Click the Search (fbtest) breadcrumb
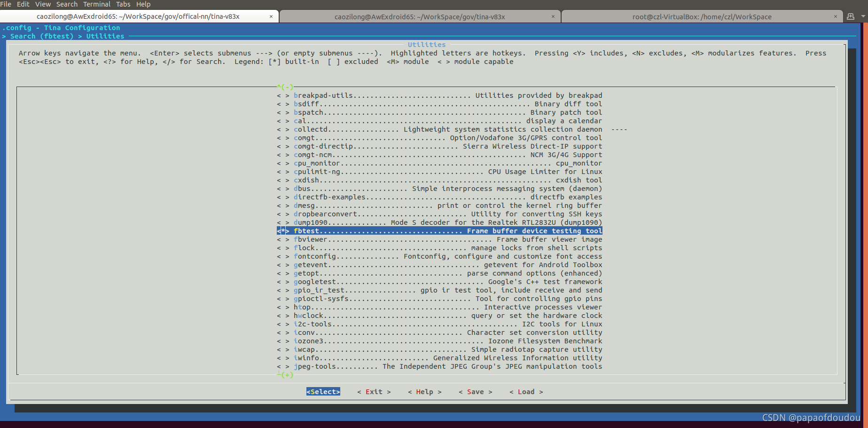The image size is (868, 428). coord(42,36)
